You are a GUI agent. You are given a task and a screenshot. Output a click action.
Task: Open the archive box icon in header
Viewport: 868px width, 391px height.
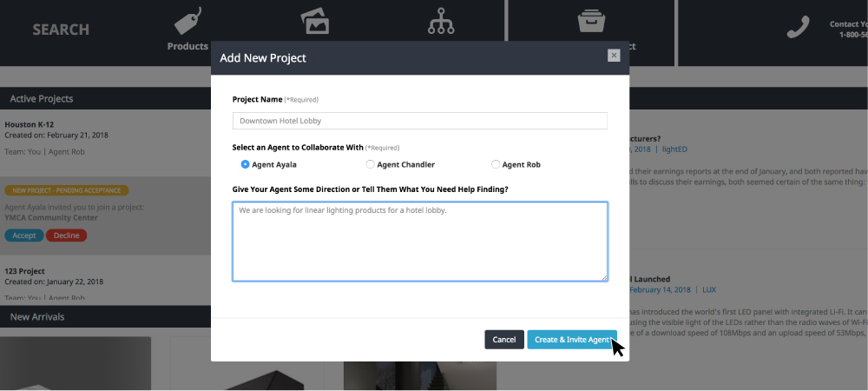click(591, 20)
